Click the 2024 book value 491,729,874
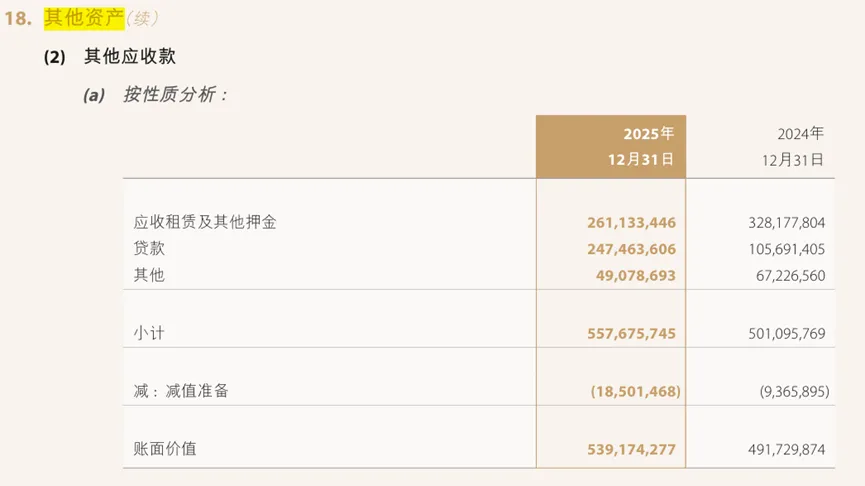Viewport: 865px width, 486px height. point(786,450)
